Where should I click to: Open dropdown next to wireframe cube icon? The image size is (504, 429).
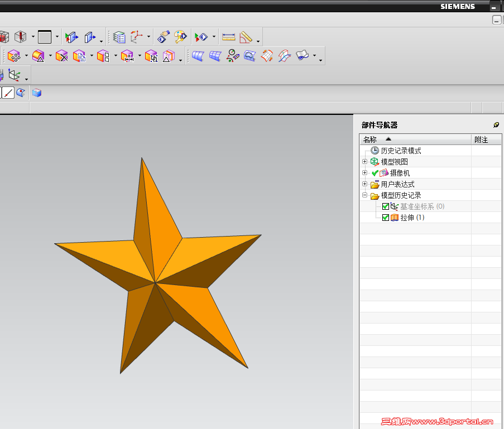point(33,37)
